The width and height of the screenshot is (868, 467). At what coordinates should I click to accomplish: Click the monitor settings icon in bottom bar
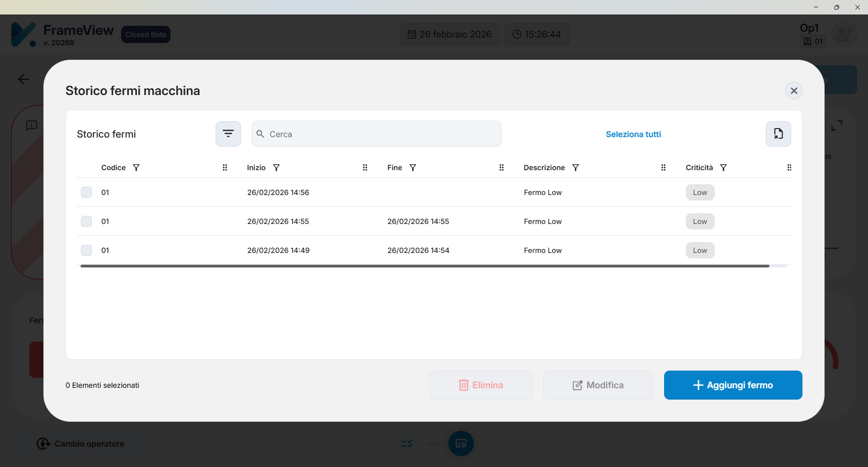click(461, 443)
